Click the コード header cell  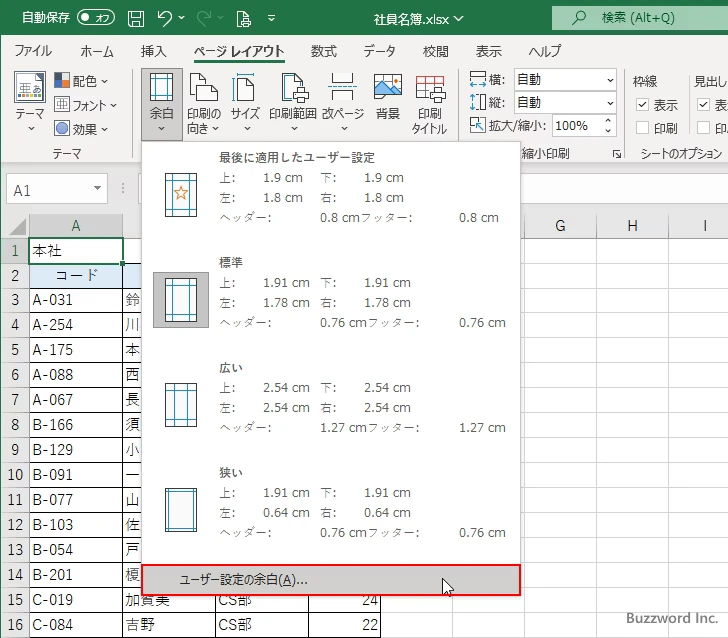pyautogui.click(x=76, y=275)
